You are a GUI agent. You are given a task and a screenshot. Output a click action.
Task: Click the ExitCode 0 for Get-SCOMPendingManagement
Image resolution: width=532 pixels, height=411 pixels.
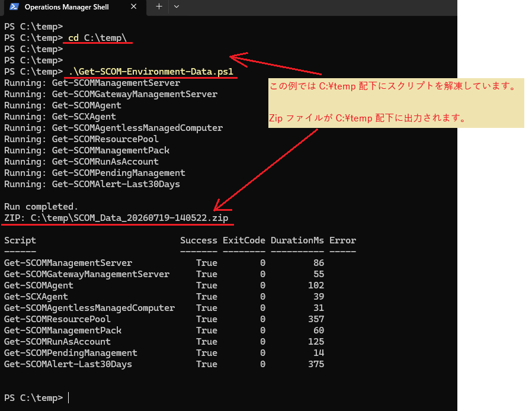[262, 353]
